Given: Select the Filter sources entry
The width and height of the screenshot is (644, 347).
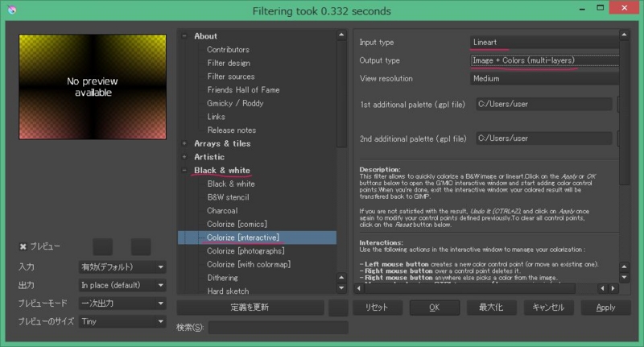Looking at the screenshot, I should coord(230,76).
